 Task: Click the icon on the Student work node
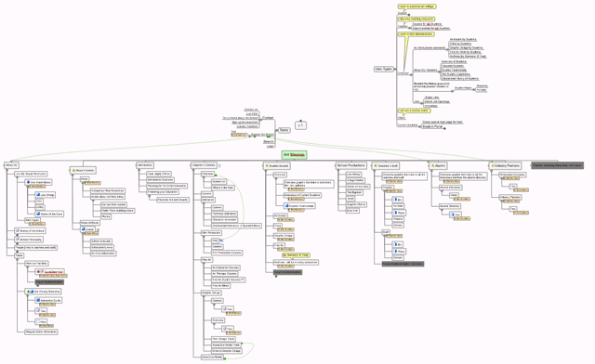(267, 166)
